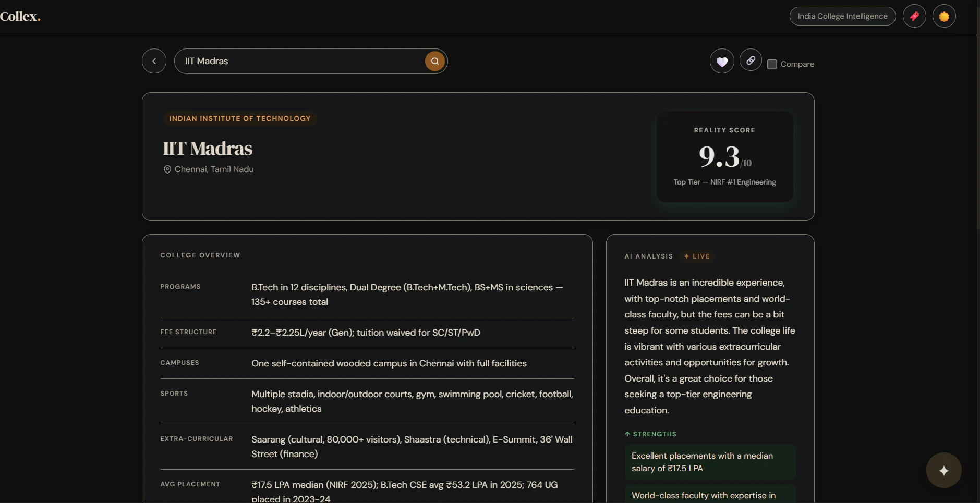Enable the Compare checkbox

coord(772,64)
